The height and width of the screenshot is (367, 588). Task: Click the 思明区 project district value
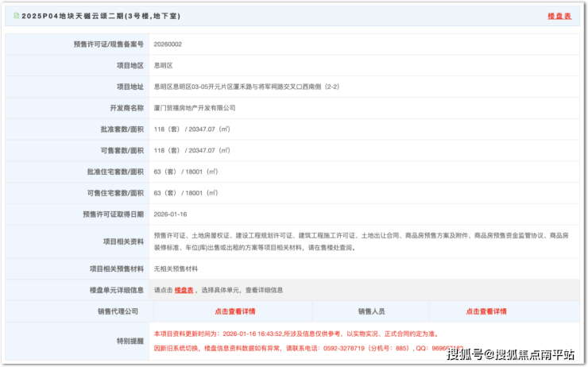(163, 66)
